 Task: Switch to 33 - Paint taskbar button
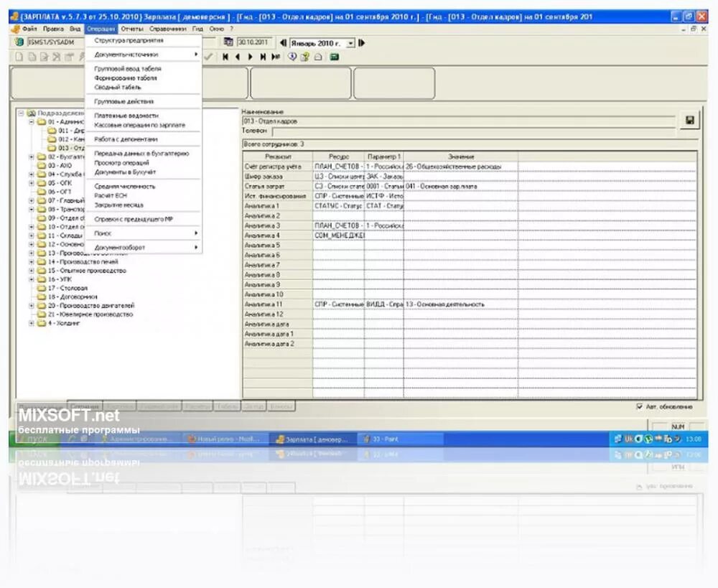(x=399, y=439)
